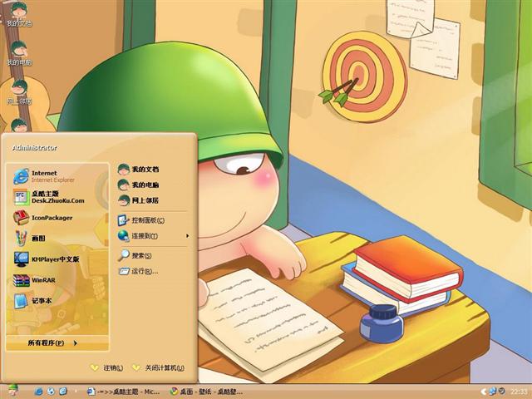Switch to the 桌面 - 壁纸 taskbar window

[x=207, y=392]
